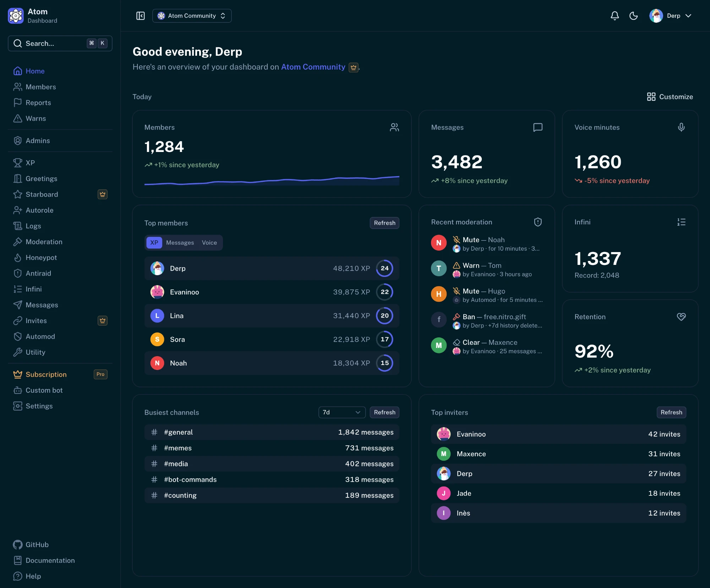Click the Help question icon
710x588 pixels.
[x=17, y=576]
